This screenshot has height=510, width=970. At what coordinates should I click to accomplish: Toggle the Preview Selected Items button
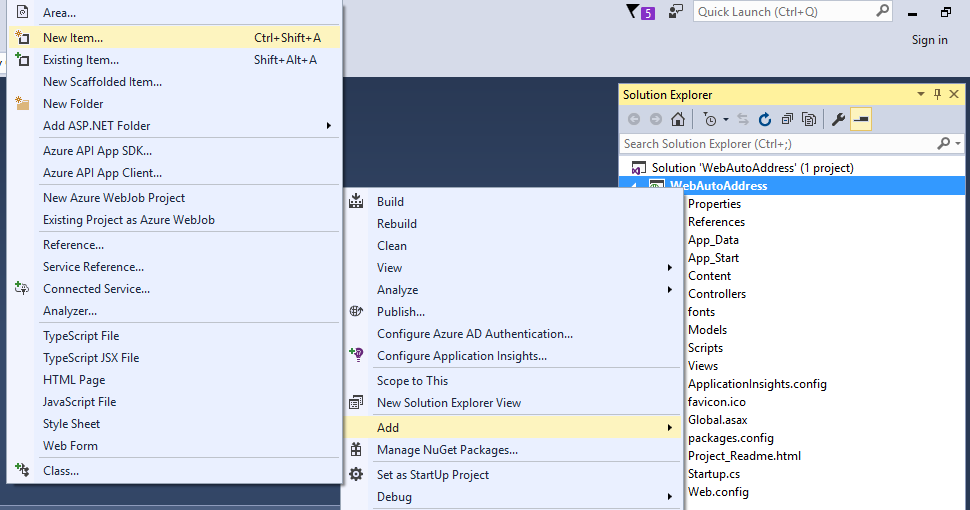[x=861, y=120]
